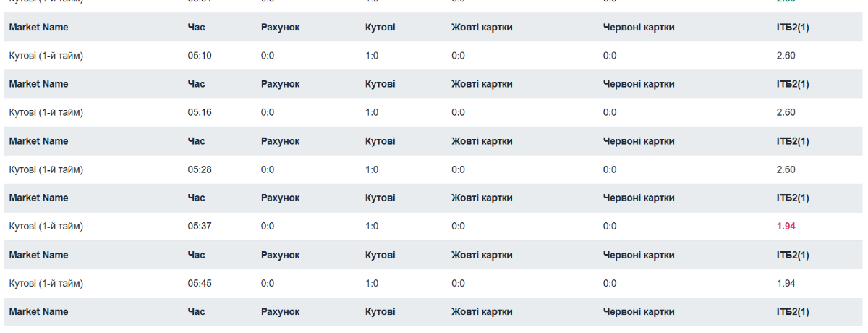Select the 2.60 odds in 05:16 row
The width and height of the screenshot is (868, 333).
tap(786, 112)
